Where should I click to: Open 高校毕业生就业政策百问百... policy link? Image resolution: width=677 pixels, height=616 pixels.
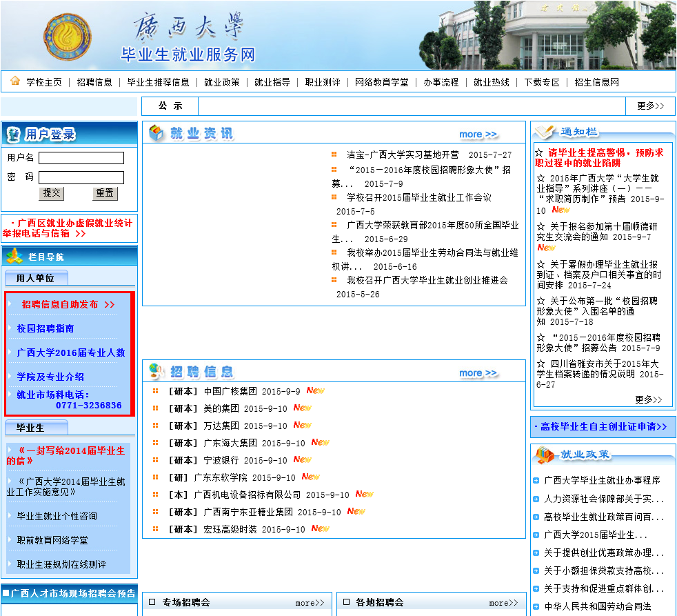click(x=604, y=517)
